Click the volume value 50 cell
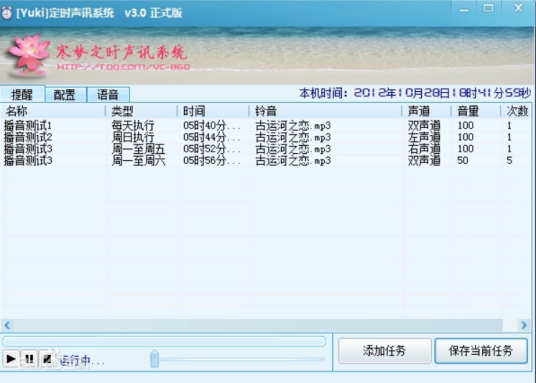This screenshot has width=536, height=383. pos(463,161)
